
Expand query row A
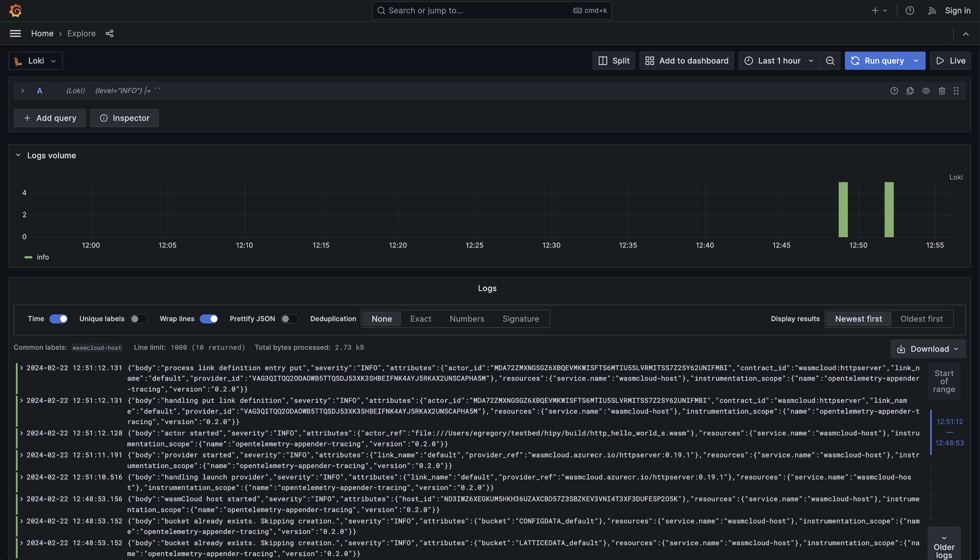point(23,91)
